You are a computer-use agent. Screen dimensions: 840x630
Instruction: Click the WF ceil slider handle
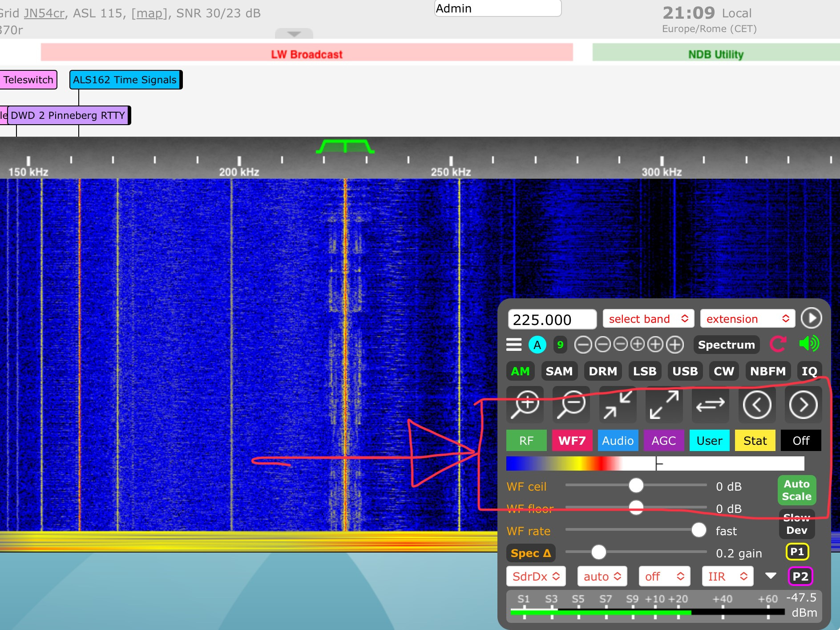tap(636, 485)
